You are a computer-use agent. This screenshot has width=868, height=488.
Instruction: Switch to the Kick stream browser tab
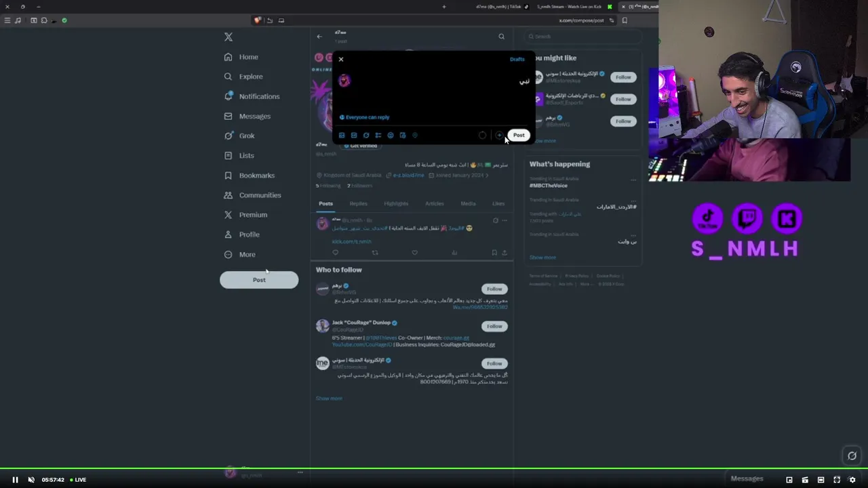[x=574, y=7]
